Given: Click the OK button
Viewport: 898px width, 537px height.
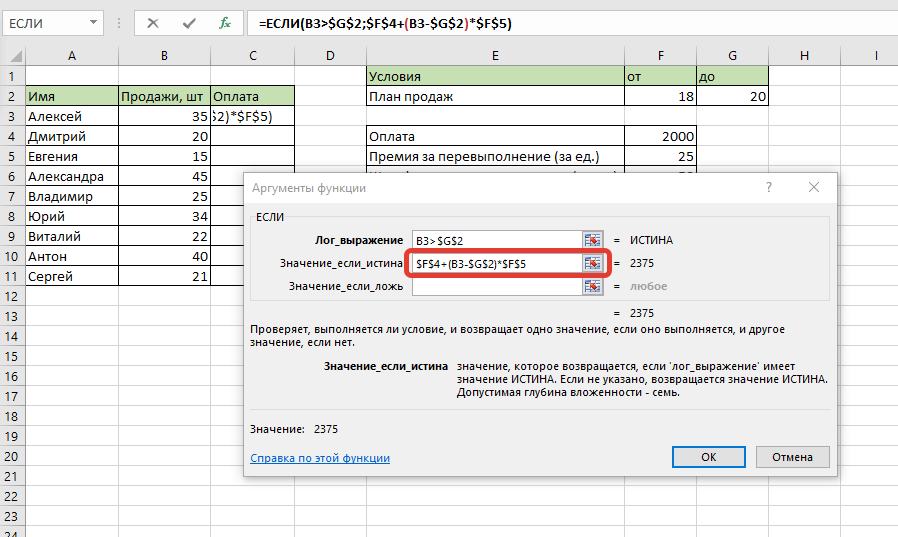Looking at the screenshot, I should (x=708, y=457).
